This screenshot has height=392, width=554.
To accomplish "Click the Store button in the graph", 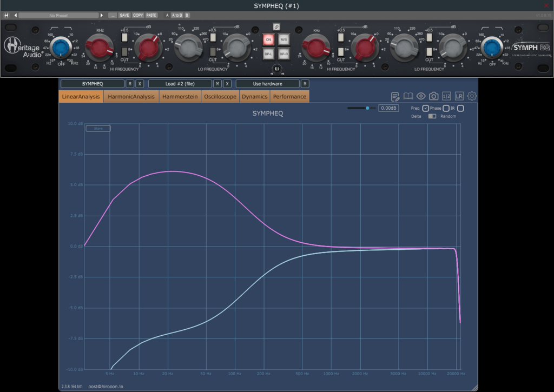I will 98,129.
